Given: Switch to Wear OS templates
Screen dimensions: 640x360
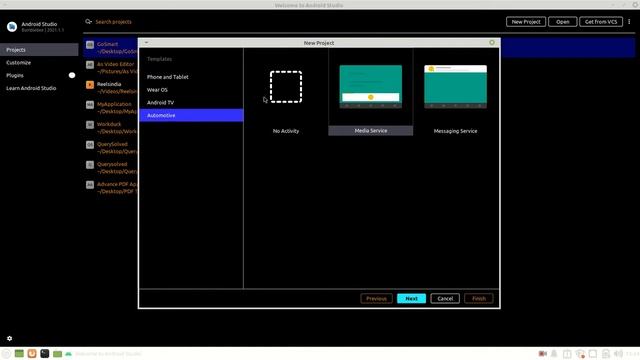Looking at the screenshot, I should tap(191, 90).
